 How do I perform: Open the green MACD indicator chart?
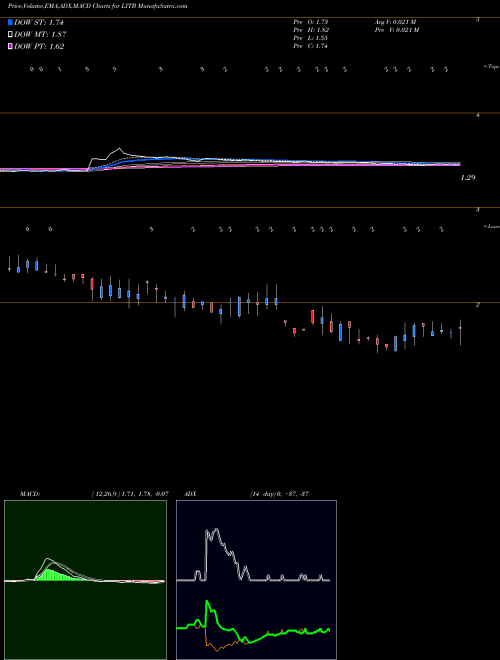point(85,580)
